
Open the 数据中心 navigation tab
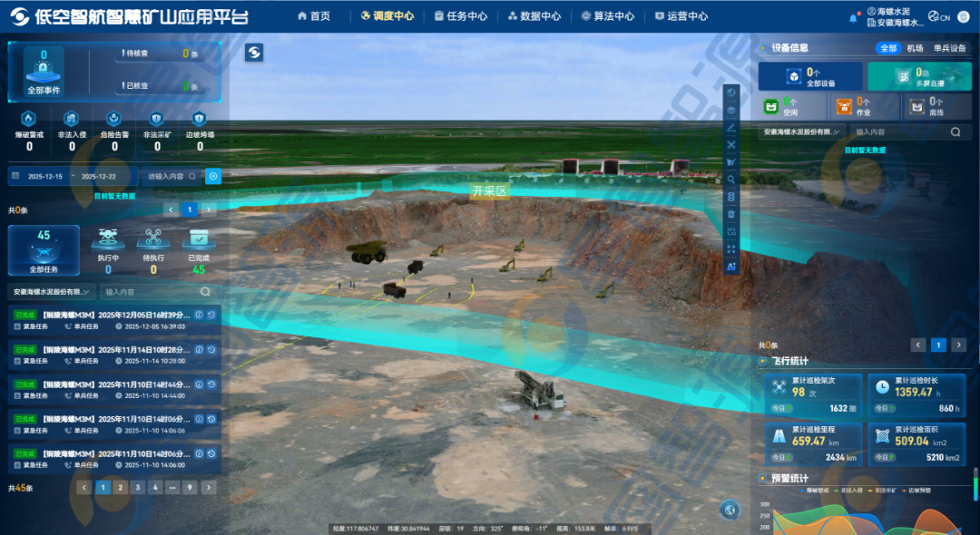coord(534,16)
